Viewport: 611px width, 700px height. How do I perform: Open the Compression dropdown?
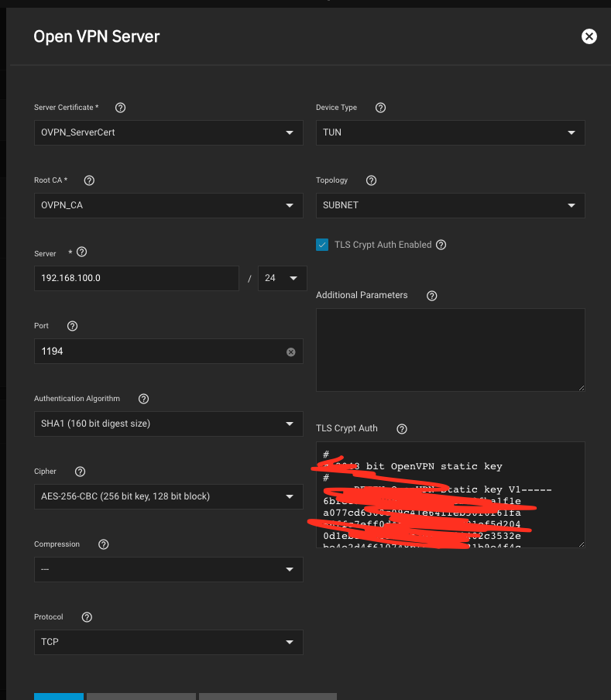pyautogui.click(x=169, y=569)
